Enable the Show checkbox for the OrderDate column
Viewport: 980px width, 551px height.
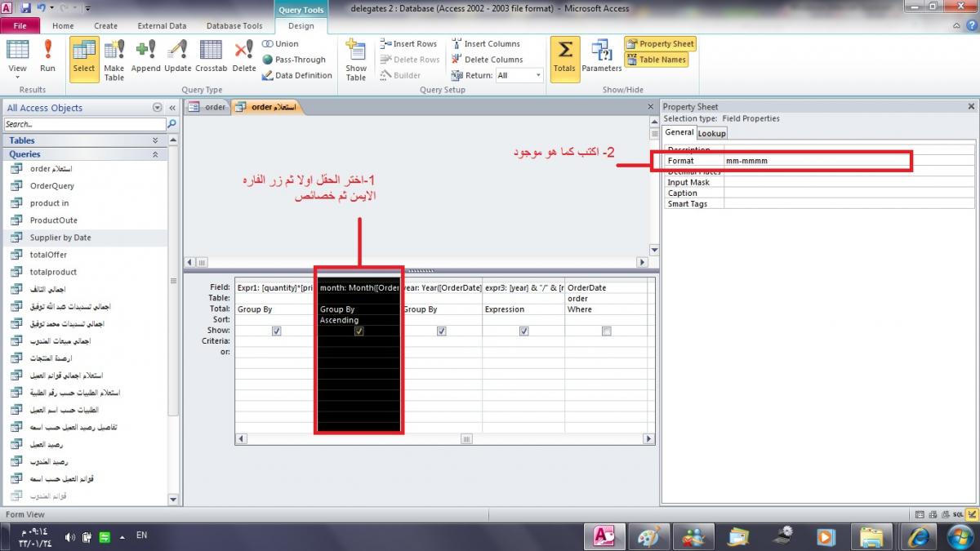pyautogui.click(x=607, y=331)
